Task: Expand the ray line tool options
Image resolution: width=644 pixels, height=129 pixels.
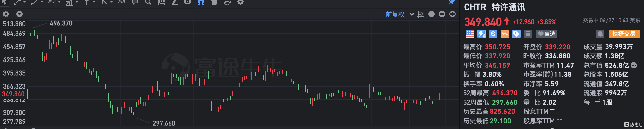Action: tap(42, 2)
